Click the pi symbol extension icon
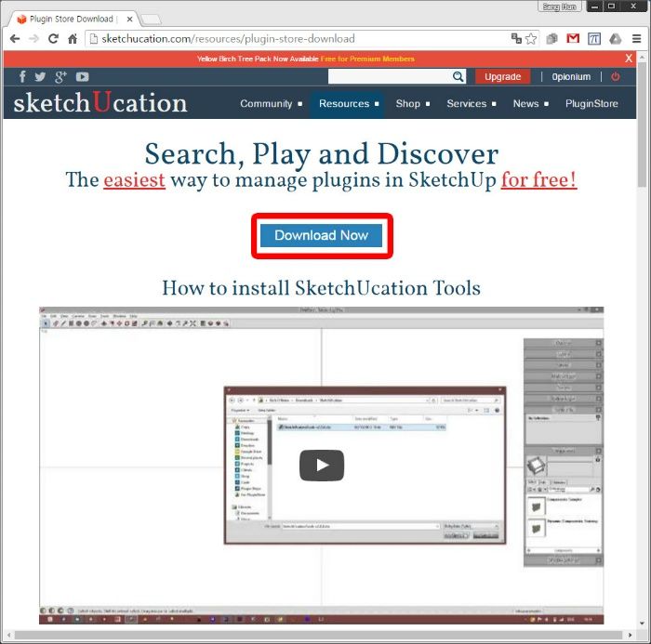 [x=594, y=39]
